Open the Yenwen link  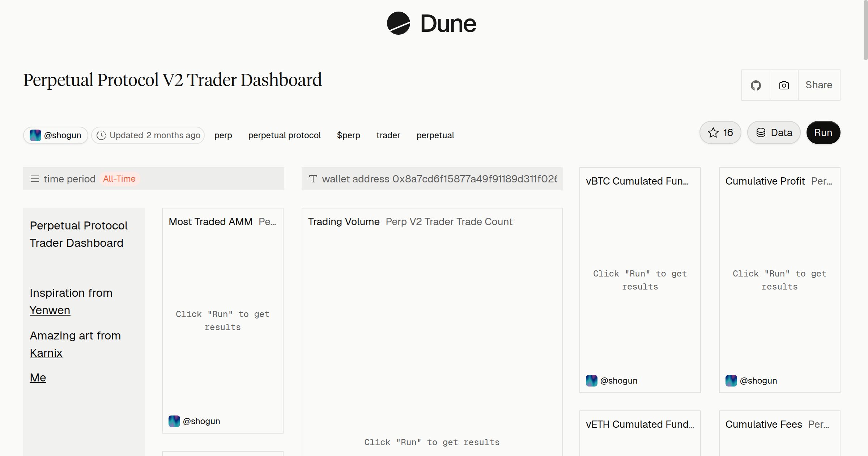pyautogui.click(x=50, y=310)
